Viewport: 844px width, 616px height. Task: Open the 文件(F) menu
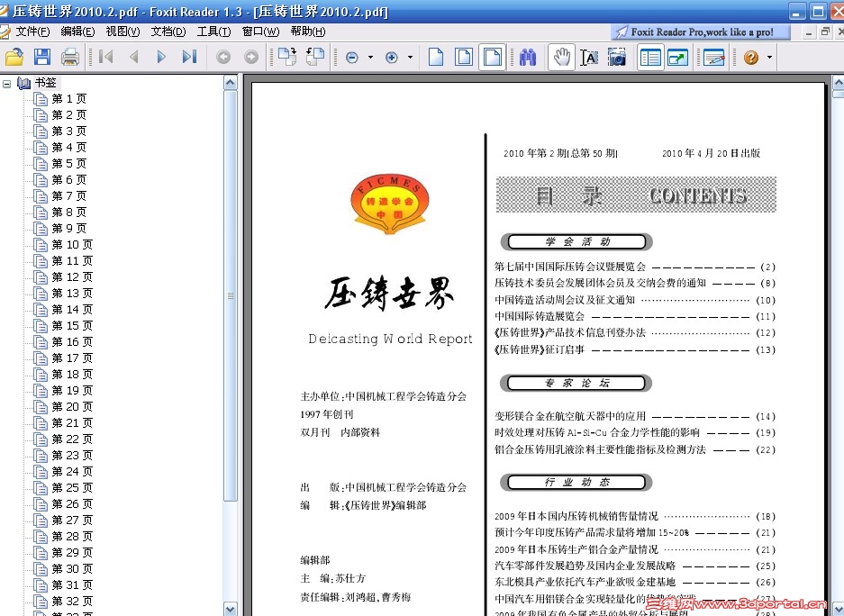tap(32, 32)
